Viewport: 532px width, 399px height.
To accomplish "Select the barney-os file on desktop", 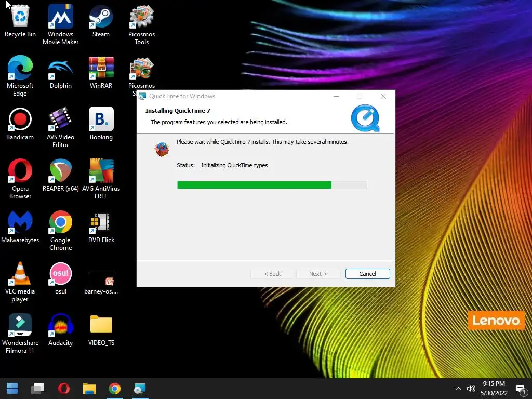I will tap(101, 282).
